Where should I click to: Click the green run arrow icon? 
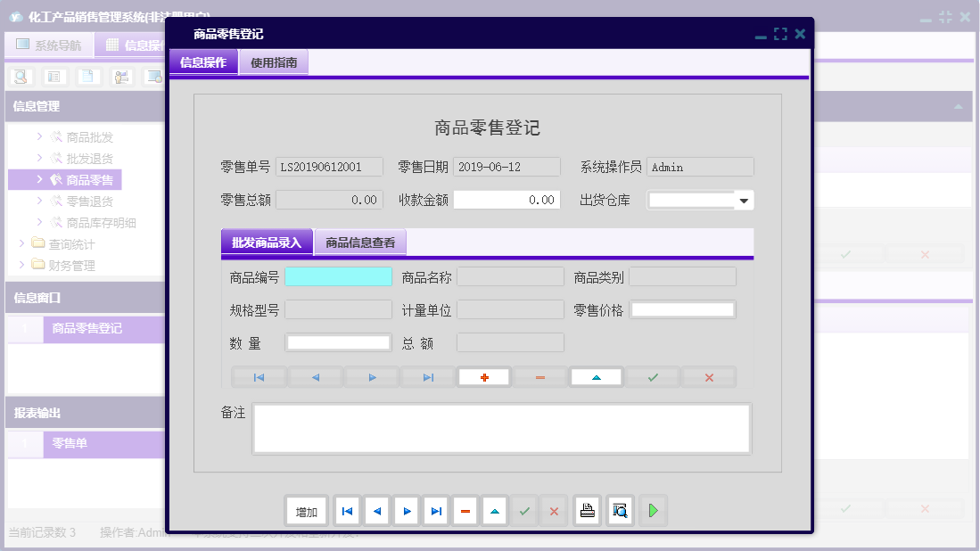(x=653, y=510)
